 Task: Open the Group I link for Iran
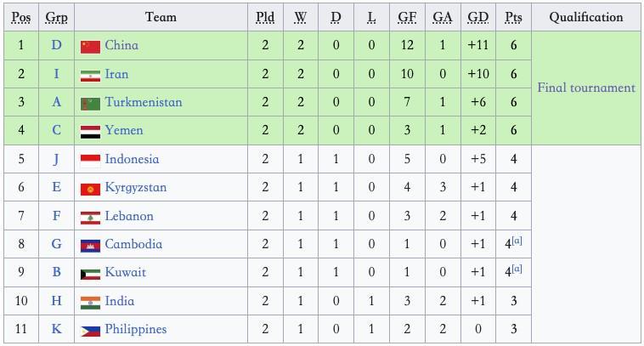click(x=56, y=74)
